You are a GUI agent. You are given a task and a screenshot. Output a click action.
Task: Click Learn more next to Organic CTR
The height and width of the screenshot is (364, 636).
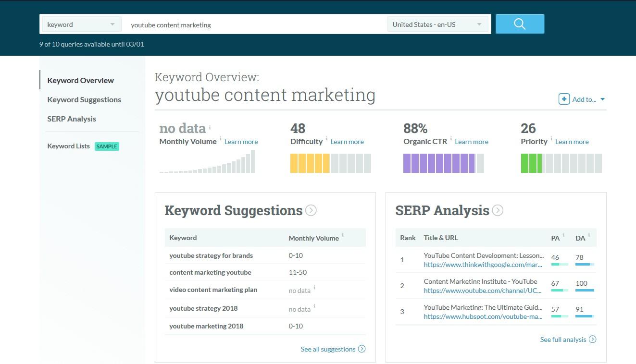click(472, 142)
